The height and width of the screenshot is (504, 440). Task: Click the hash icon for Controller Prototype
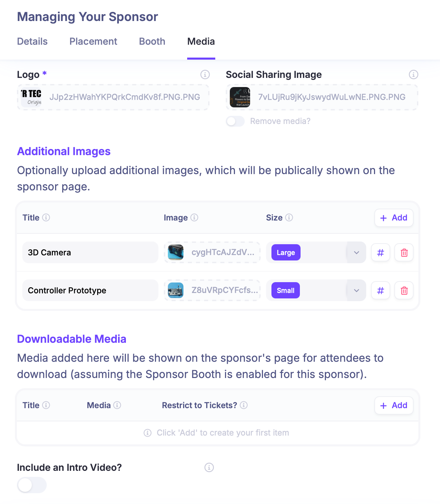[381, 291]
